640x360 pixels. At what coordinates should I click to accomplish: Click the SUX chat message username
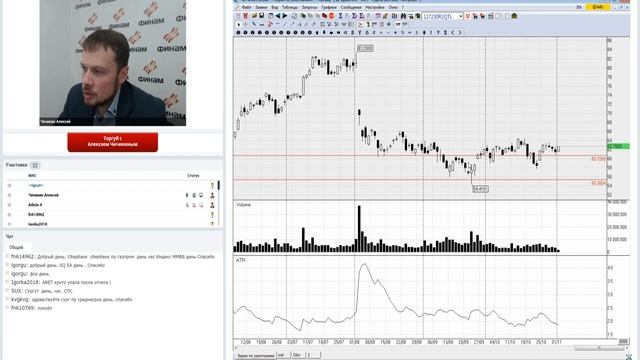coord(16,291)
